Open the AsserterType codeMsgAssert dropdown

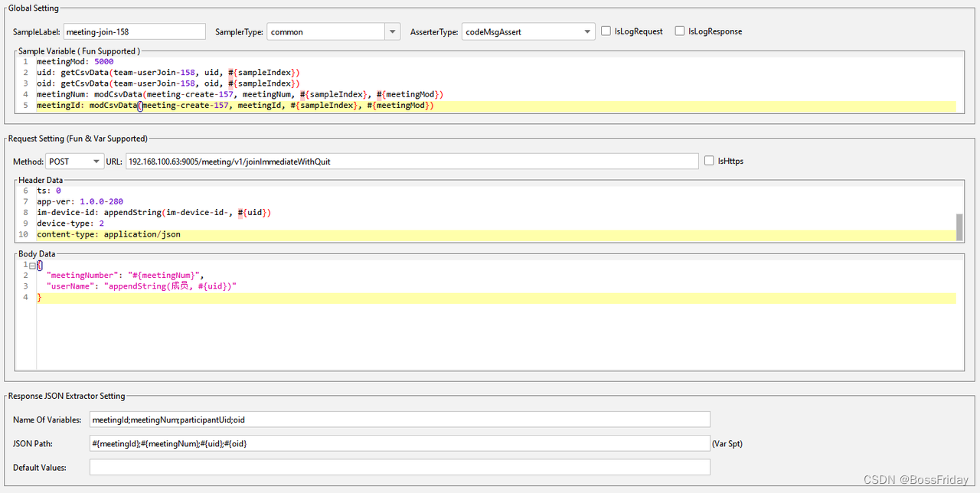click(x=528, y=31)
